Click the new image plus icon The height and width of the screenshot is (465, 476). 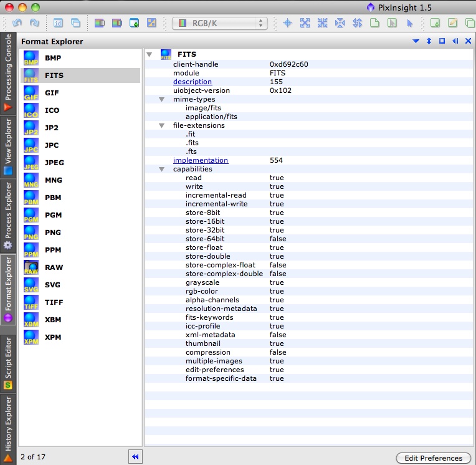(134, 23)
